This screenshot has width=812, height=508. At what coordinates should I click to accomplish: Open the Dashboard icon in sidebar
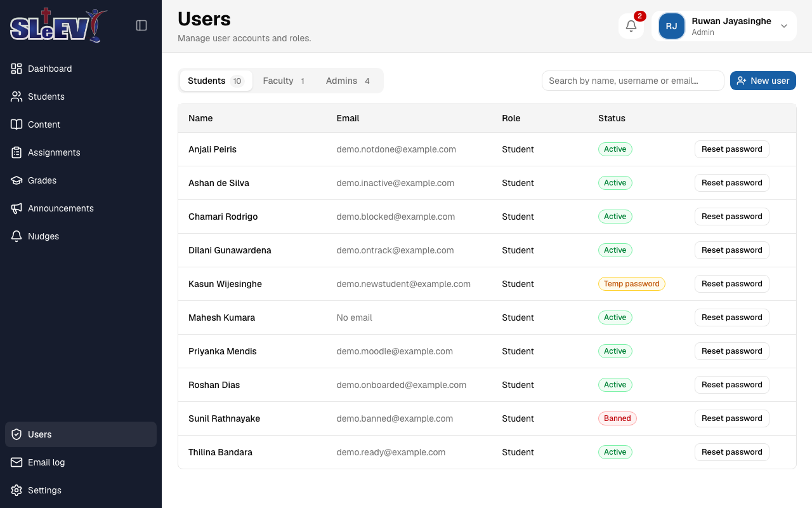(16, 69)
